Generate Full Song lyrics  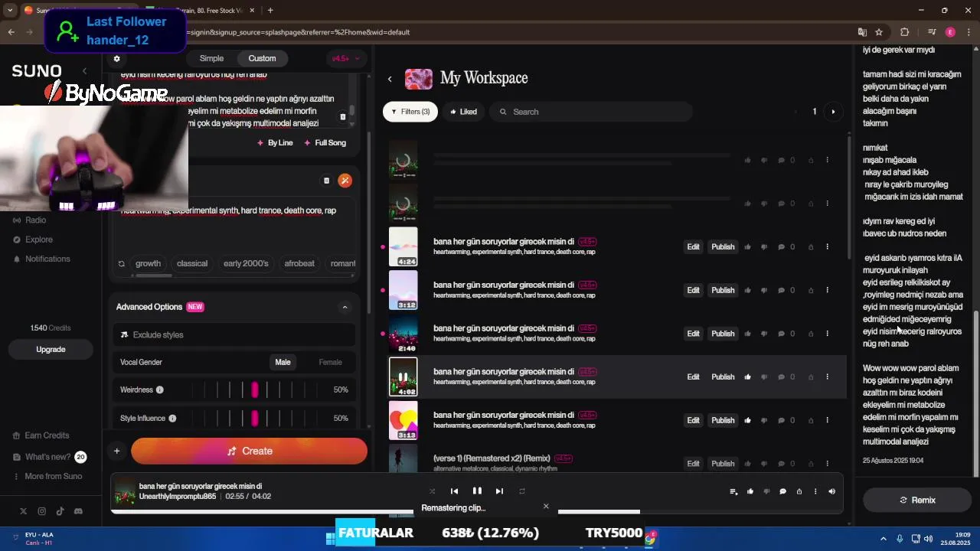(325, 143)
